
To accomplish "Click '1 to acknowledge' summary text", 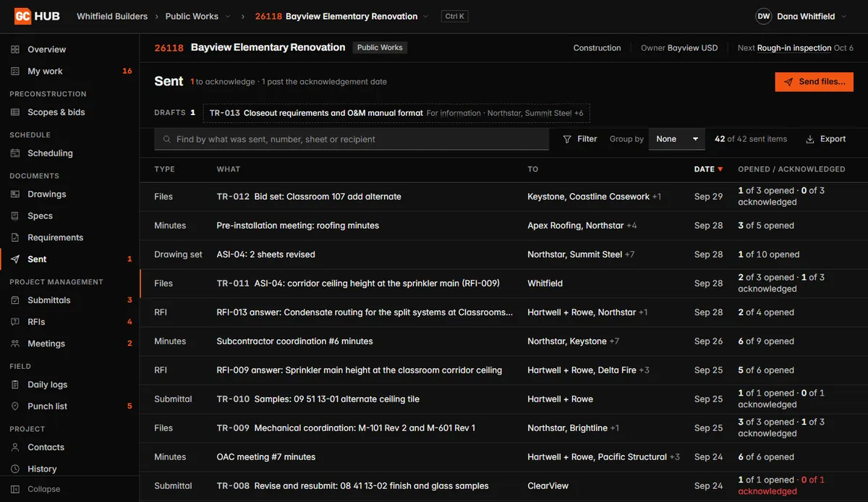I will [x=223, y=82].
